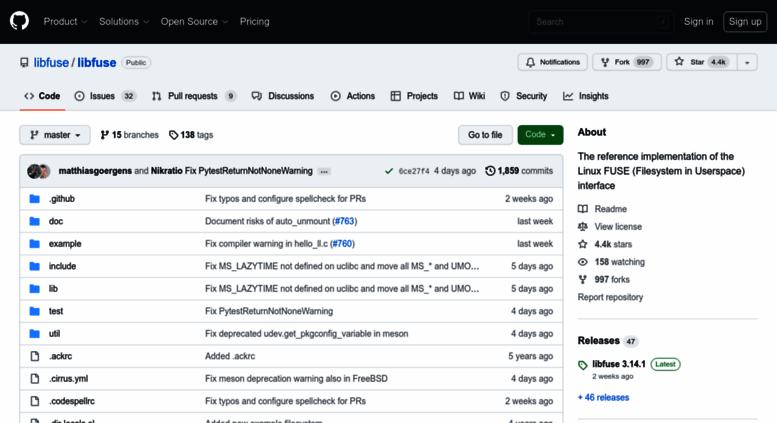This screenshot has width=777, height=423.
Task: Open the lib folder
Action: click(x=53, y=289)
